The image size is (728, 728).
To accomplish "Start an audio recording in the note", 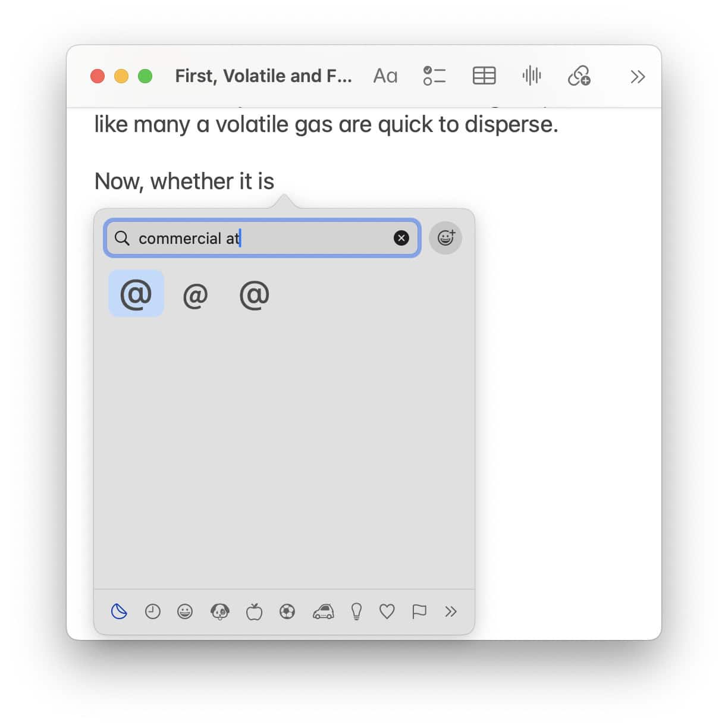I will pos(531,76).
